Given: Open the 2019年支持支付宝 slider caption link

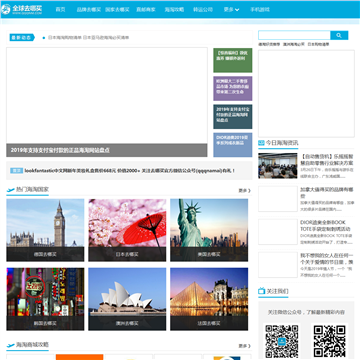Looking at the screenshot, I should 60,150.
